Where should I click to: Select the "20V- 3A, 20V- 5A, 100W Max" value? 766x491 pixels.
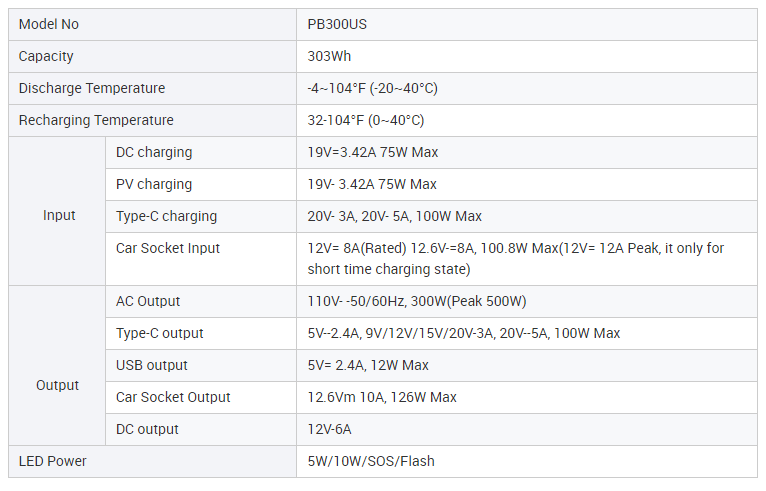tap(395, 216)
